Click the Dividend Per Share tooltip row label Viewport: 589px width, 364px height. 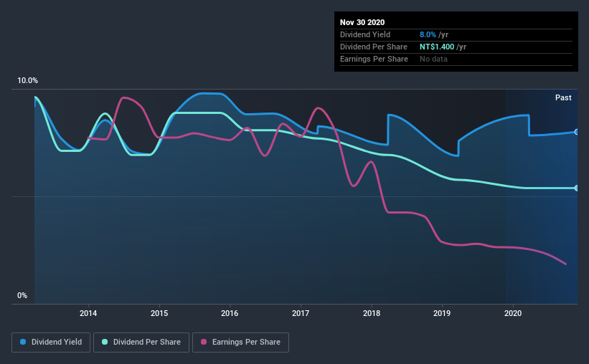[373, 47]
